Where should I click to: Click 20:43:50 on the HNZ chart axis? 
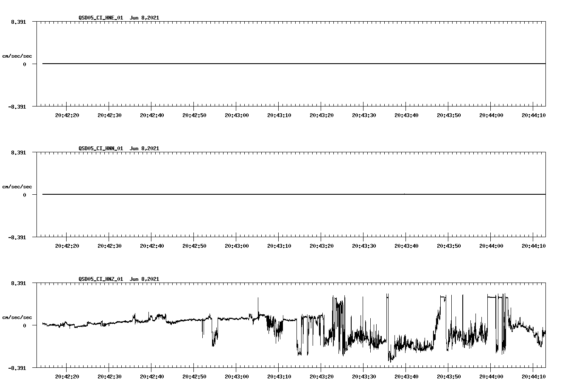[449, 377]
